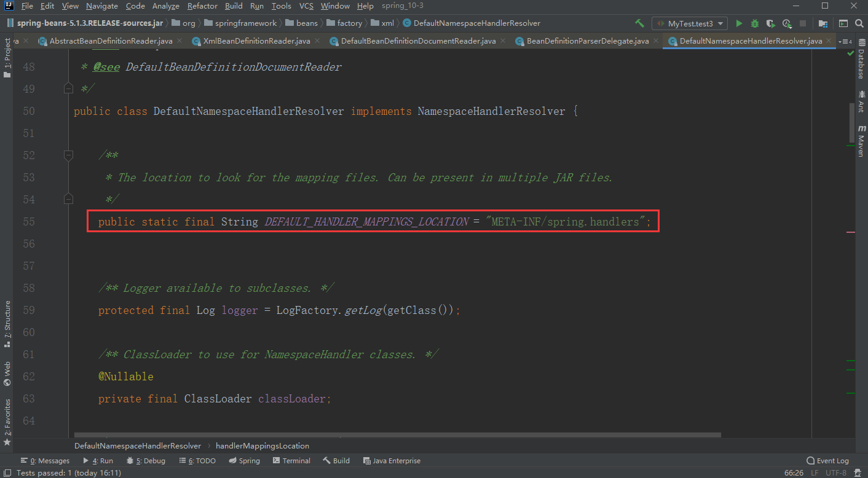Run with Coverage using the shield icon

(771, 23)
